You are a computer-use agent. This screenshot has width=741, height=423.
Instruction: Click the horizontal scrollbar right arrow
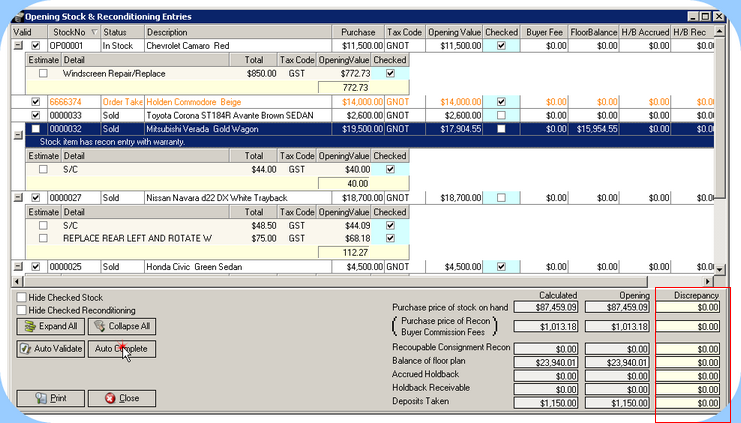coord(709,281)
